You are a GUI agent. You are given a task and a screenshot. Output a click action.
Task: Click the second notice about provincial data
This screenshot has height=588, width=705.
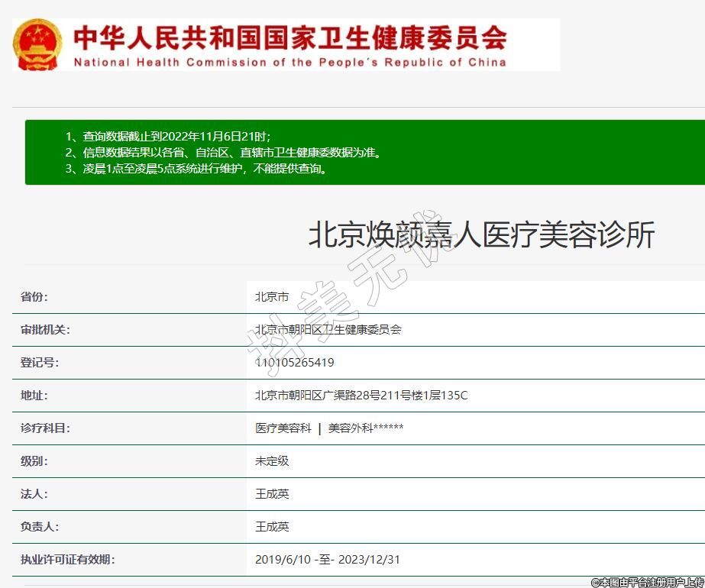coord(231,152)
